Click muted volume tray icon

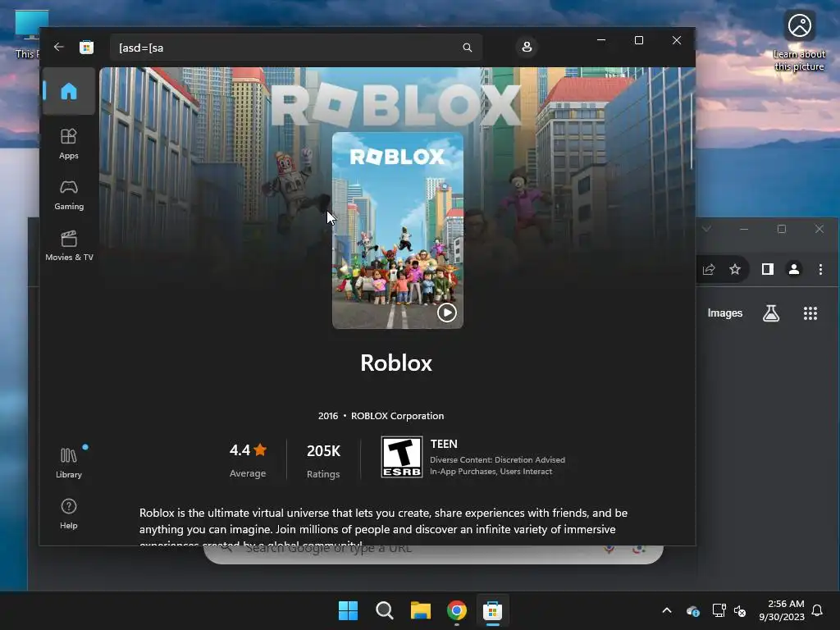click(740, 610)
